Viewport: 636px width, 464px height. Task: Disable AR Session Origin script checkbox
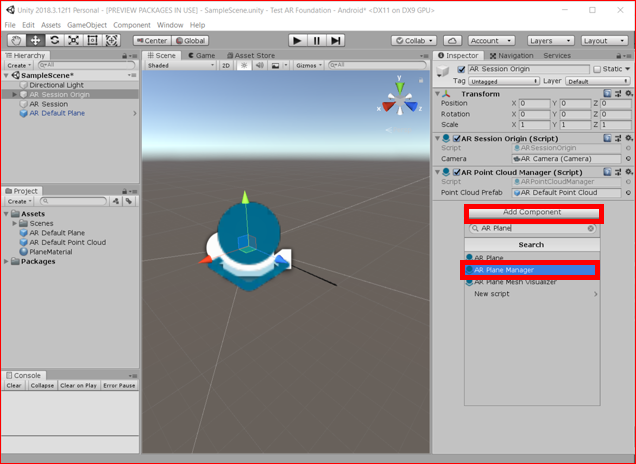coord(457,138)
